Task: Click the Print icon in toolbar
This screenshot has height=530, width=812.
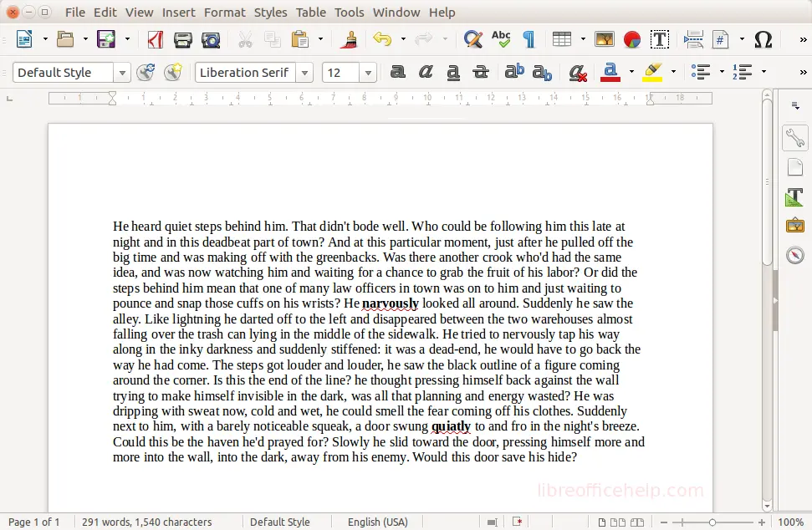Action: pos(182,39)
